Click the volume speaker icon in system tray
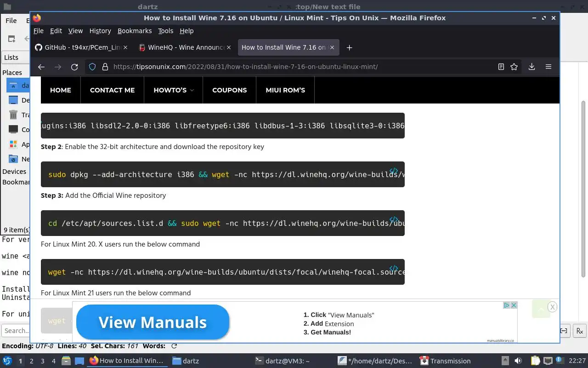This screenshot has width=588, height=368. (x=518, y=361)
